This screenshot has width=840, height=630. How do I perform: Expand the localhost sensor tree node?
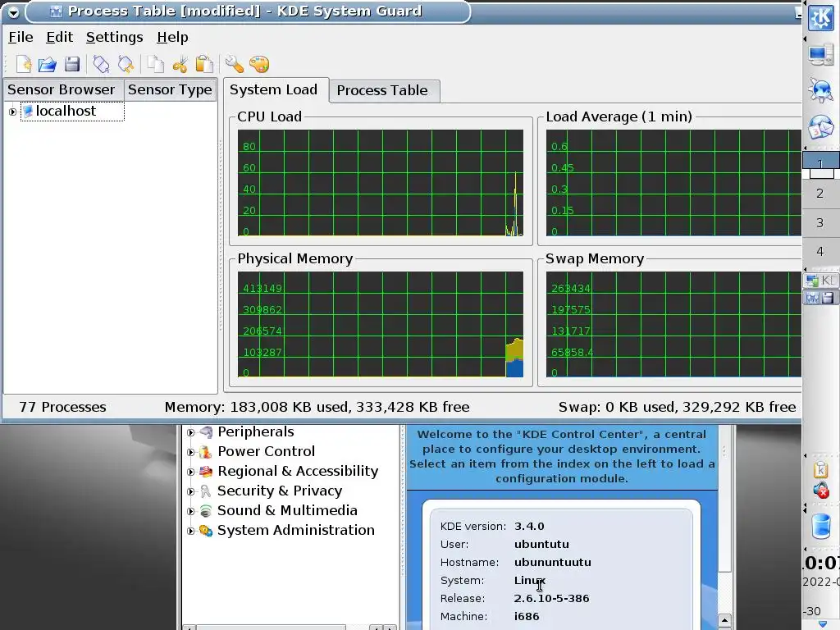(13, 112)
